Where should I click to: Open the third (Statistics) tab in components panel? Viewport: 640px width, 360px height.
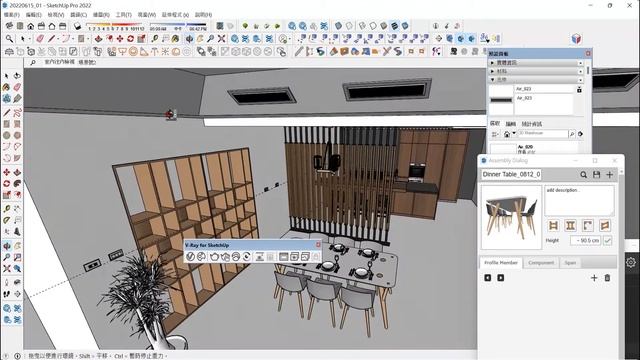pyautogui.click(x=531, y=124)
